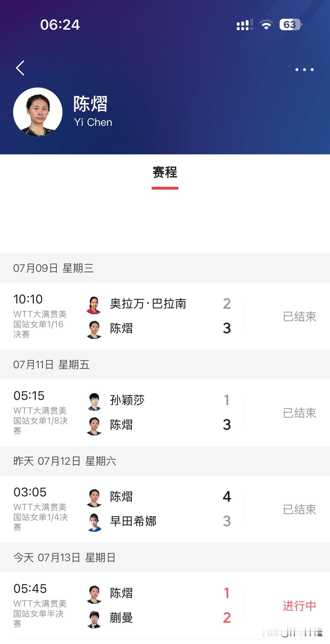Tap 早田希娜 player avatar

point(94,522)
